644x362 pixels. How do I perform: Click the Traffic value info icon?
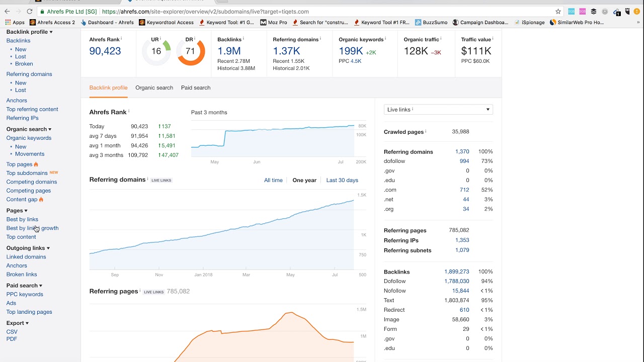click(493, 38)
